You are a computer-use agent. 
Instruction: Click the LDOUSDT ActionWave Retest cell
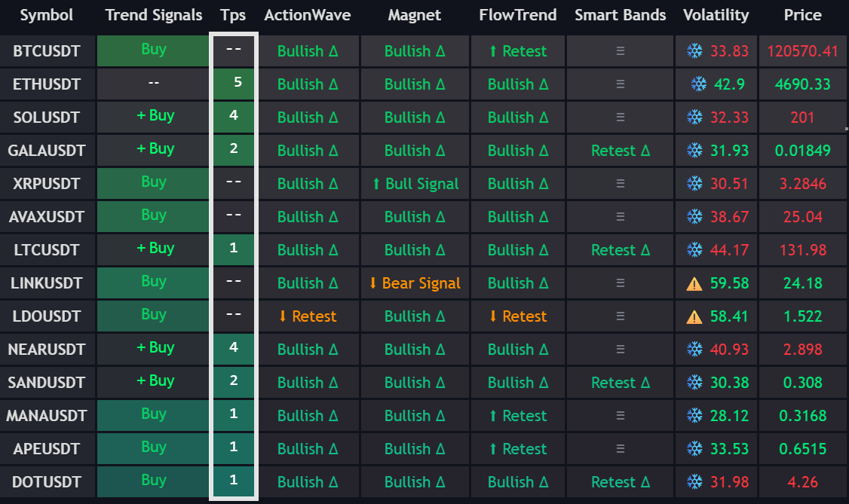click(307, 316)
